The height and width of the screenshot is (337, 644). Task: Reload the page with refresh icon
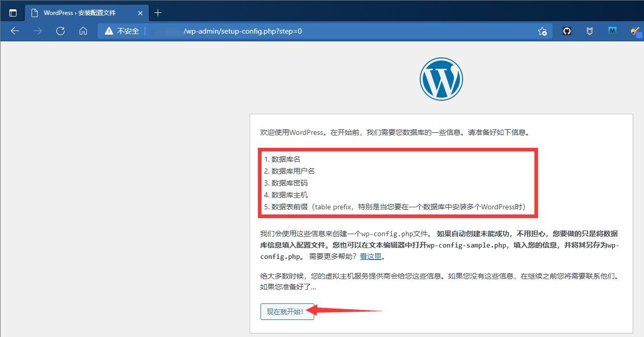(60, 31)
